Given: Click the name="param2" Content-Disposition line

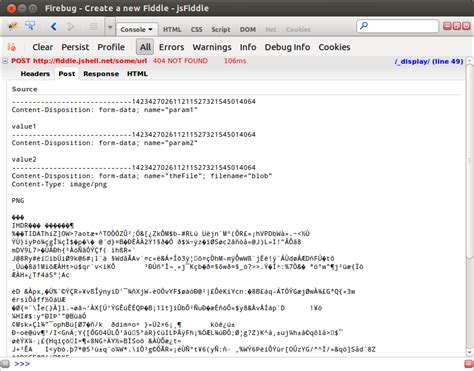Looking at the screenshot, I should [x=105, y=143].
